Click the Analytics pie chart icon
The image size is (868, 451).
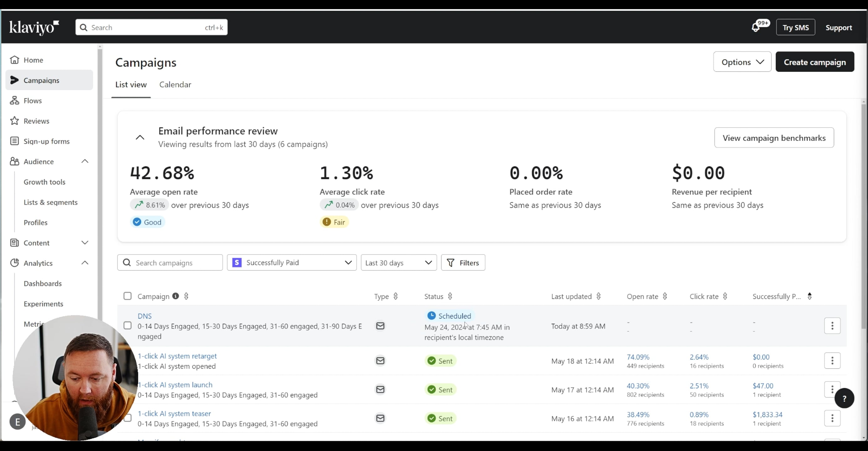[14, 263]
